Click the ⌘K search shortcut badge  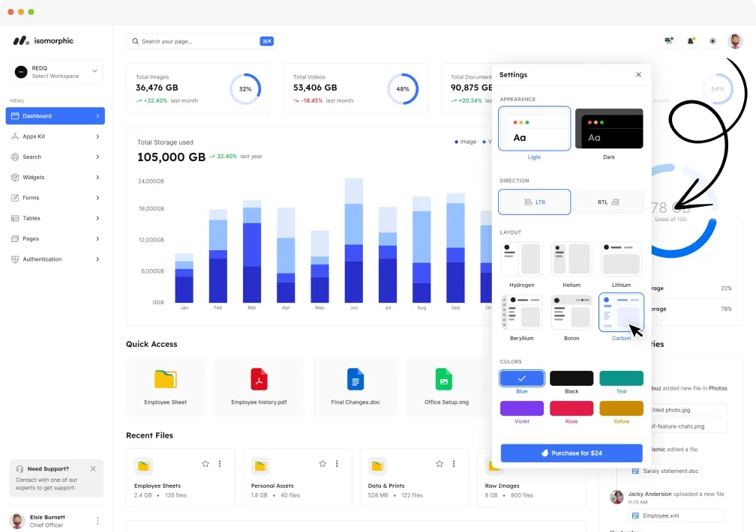tap(267, 41)
